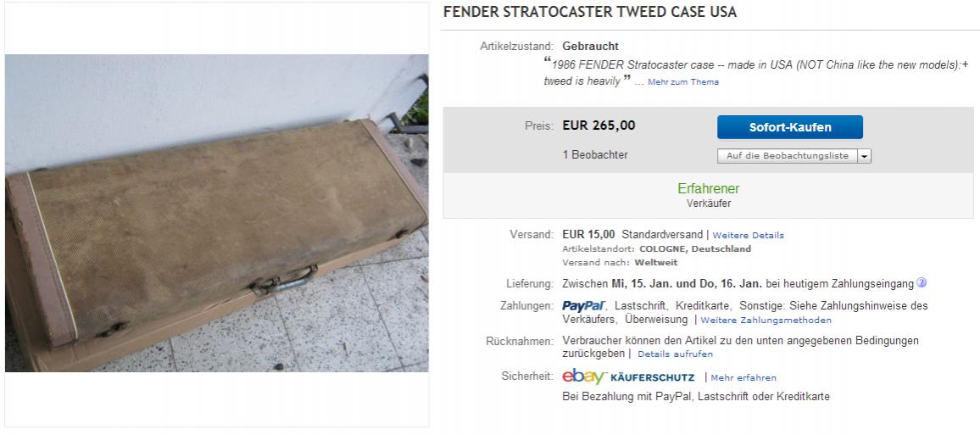Expand the watchlist dropdown arrow
The image size is (980, 435).
[x=864, y=156]
